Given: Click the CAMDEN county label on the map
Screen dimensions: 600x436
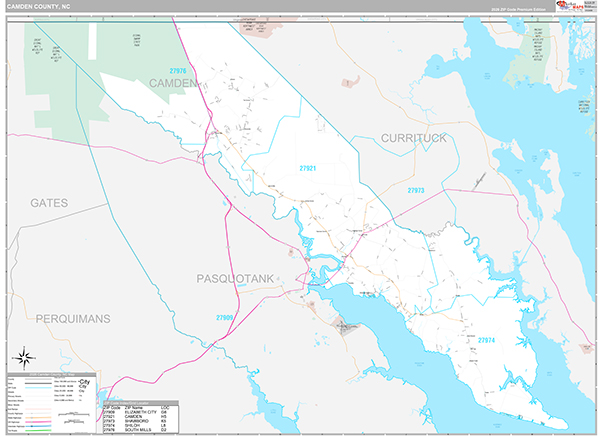Looking at the screenshot, I should pos(173,83).
